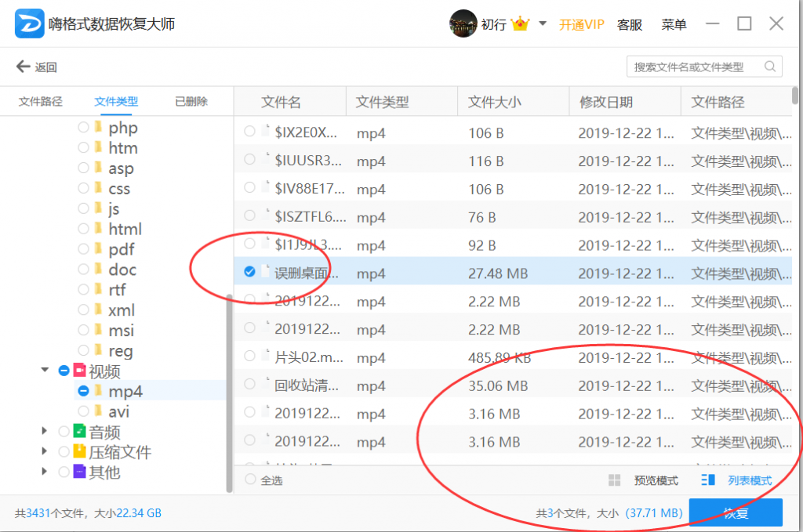Toggle the 全选 select-all checkbox
The width and height of the screenshot is (803, 532).
point(250,480)
